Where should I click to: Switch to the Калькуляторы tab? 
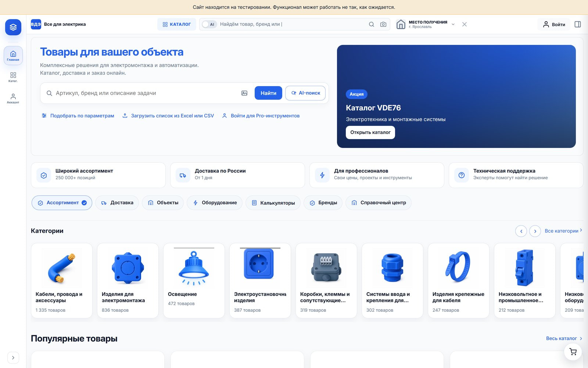click(273, 203)
